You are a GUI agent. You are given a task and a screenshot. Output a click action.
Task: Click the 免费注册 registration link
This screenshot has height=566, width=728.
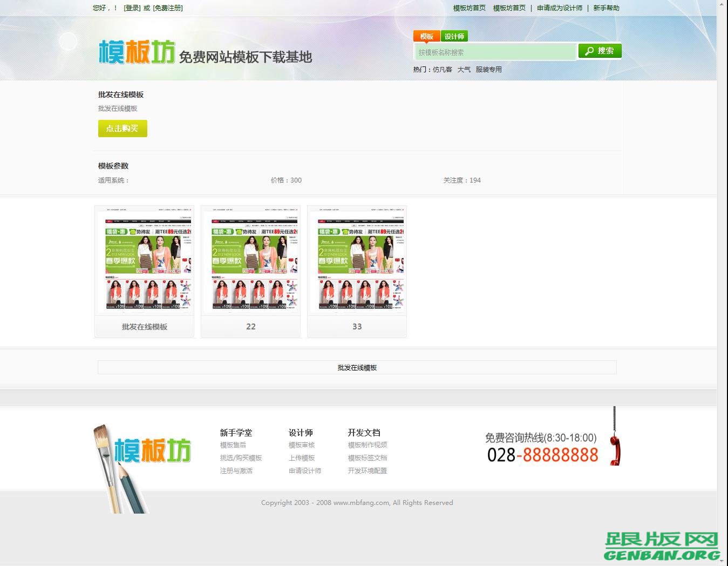[x=168, y=8]
